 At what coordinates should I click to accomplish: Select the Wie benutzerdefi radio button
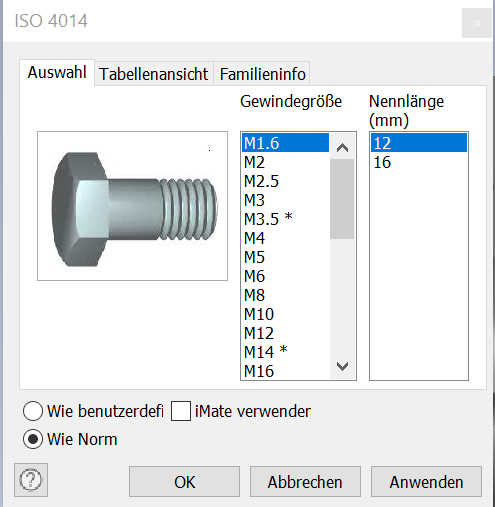pyautogui.click(x=33, y=411)
